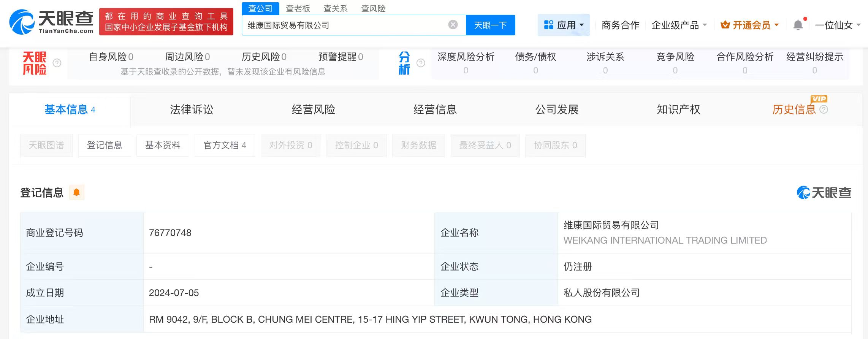Click the 财务数据 sub-tab
The width and height of the screenshot is (868, 339).
coord(418,145)
